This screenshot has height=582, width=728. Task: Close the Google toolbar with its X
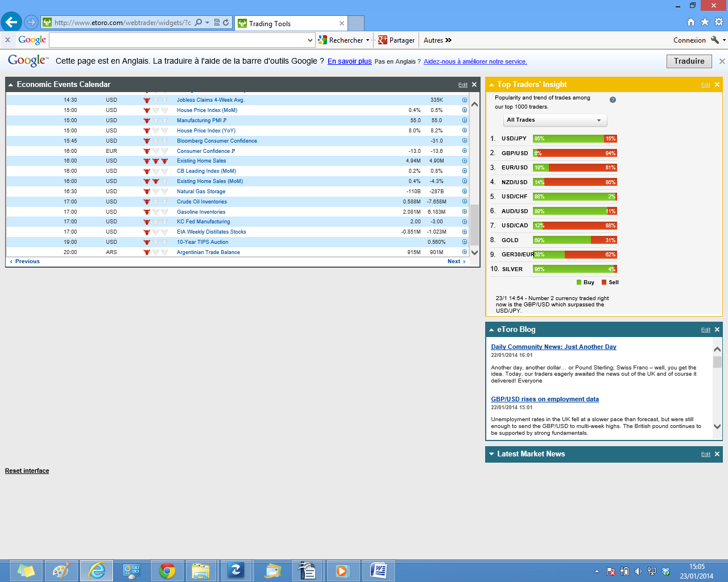click(7, 40)
